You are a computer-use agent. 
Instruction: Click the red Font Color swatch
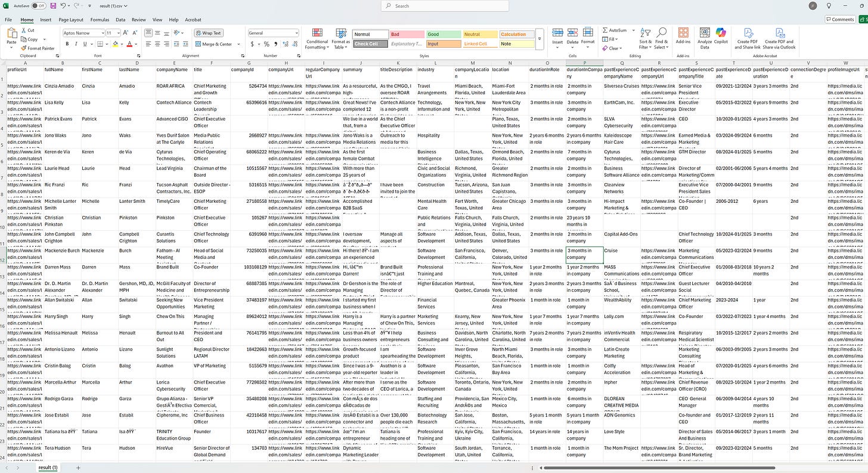click(131, 44)
